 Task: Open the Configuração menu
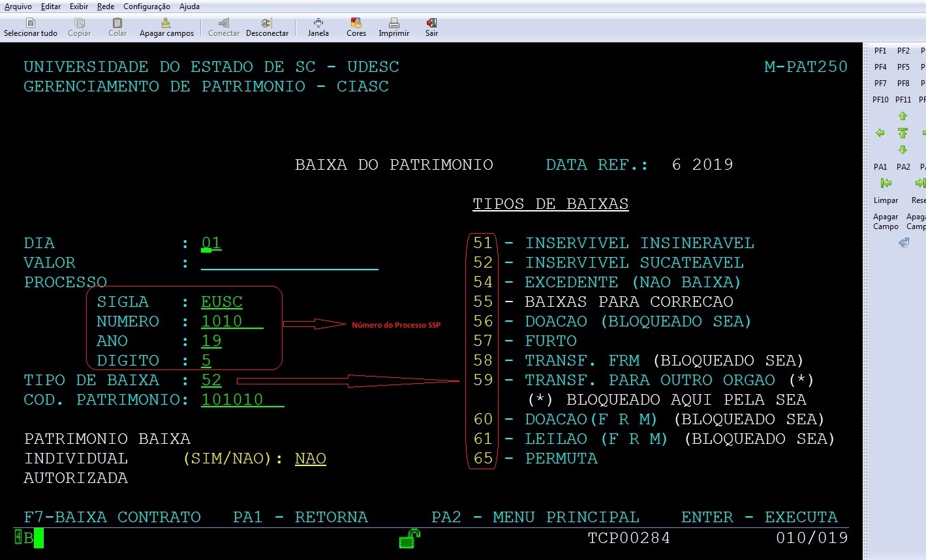point(147,7)
